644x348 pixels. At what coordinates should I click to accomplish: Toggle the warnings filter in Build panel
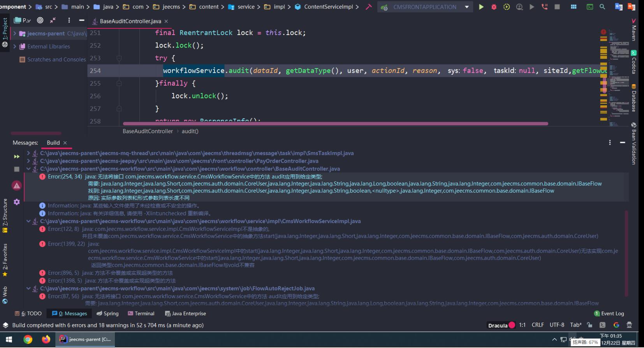tap(17, 186)
